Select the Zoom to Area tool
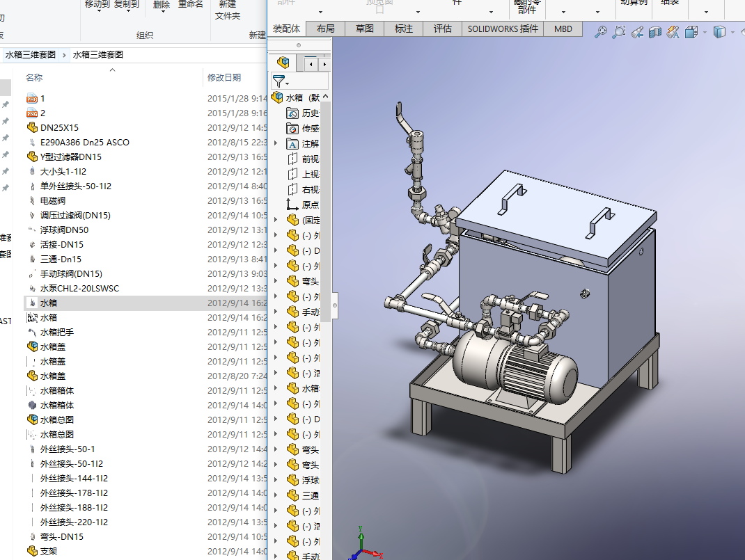Viewport: 745px width, 560px height. click(618, 32)
